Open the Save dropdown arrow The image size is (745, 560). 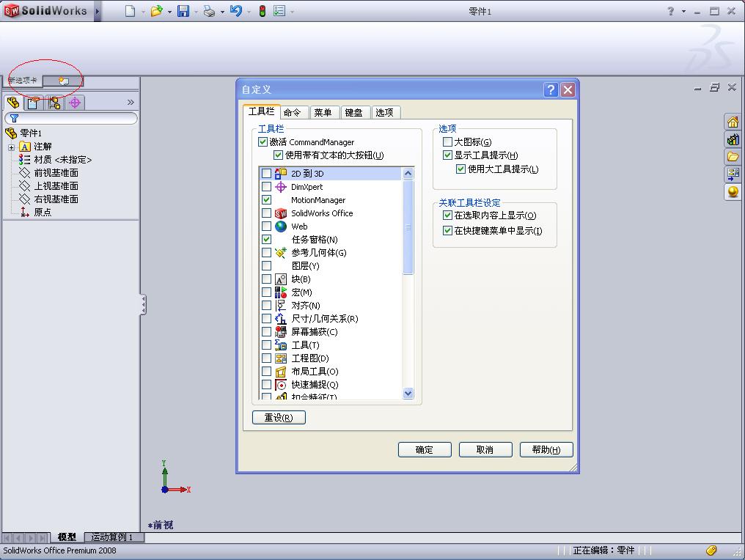point(196,12)
